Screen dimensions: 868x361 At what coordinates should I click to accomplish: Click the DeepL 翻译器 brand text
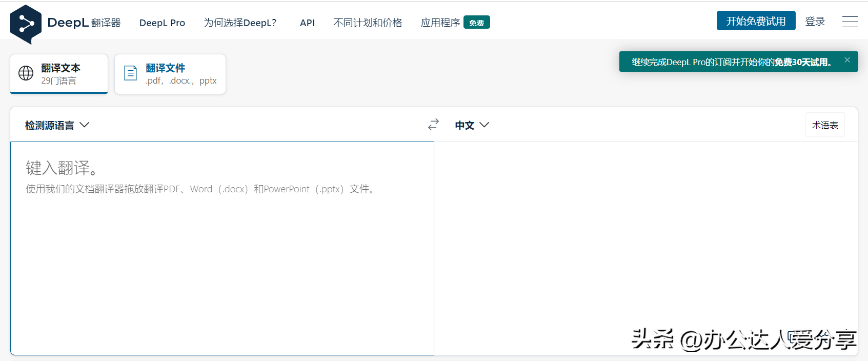pyautogui.click(x=84, y=23)
